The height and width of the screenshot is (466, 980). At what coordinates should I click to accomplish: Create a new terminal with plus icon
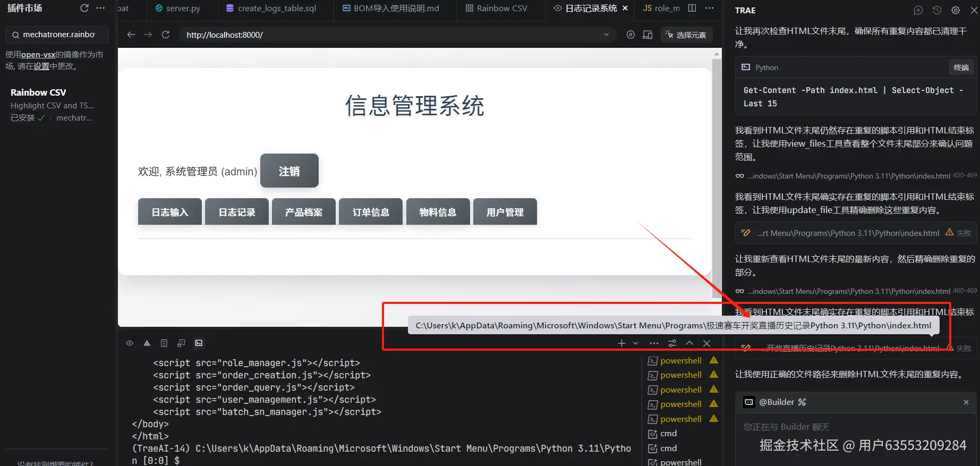pyautogui.click(x=621, y=343)
